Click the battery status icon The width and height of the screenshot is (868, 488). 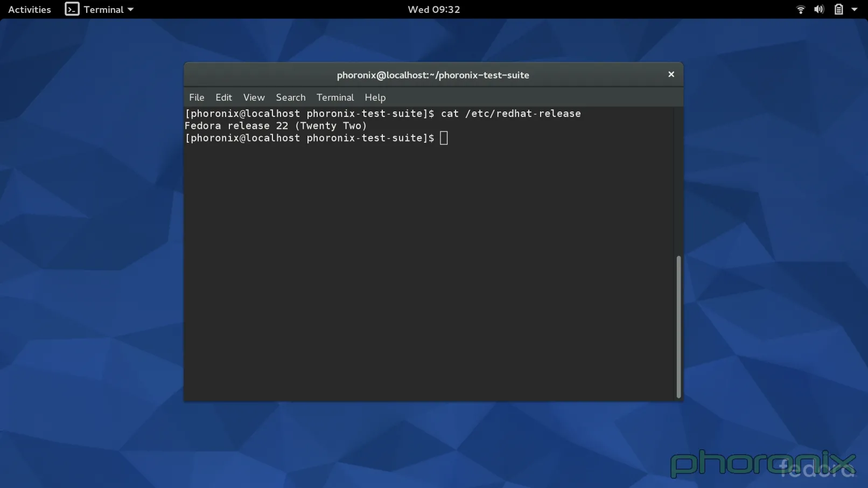838,9
